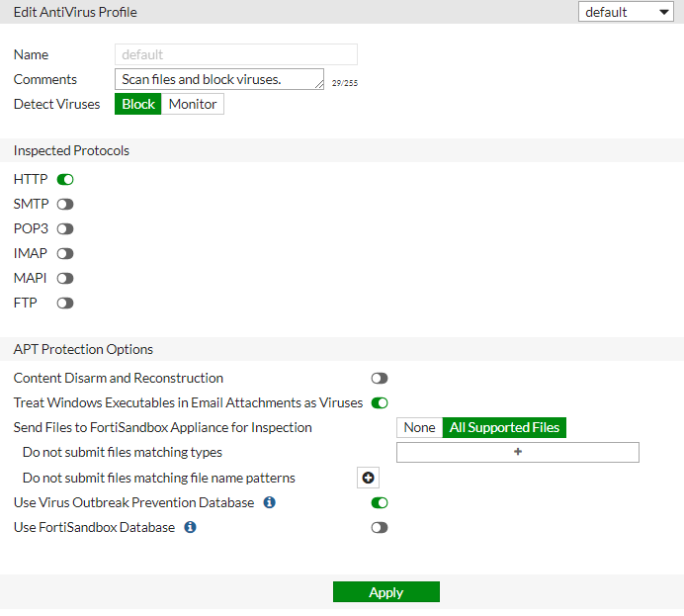Select Monitor for Detect Viruses
This screenshot has width=684, height=616.
(x=193, y=104)
